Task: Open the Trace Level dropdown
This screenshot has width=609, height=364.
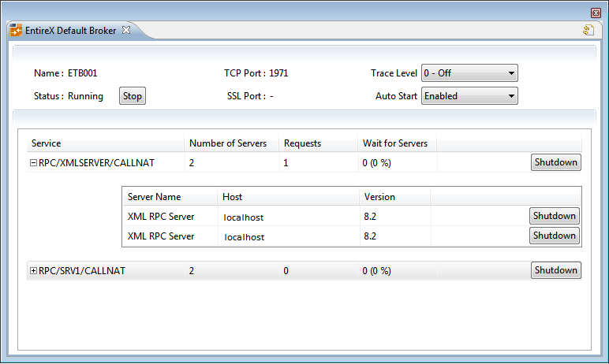Action: tap(469, 73)
